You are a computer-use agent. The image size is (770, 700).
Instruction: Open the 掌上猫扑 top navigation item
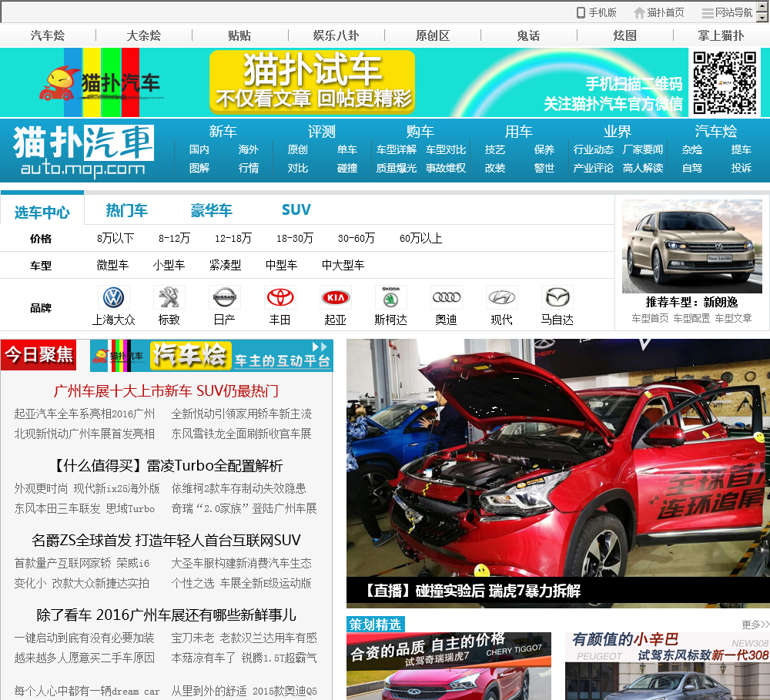pos(721,35)
